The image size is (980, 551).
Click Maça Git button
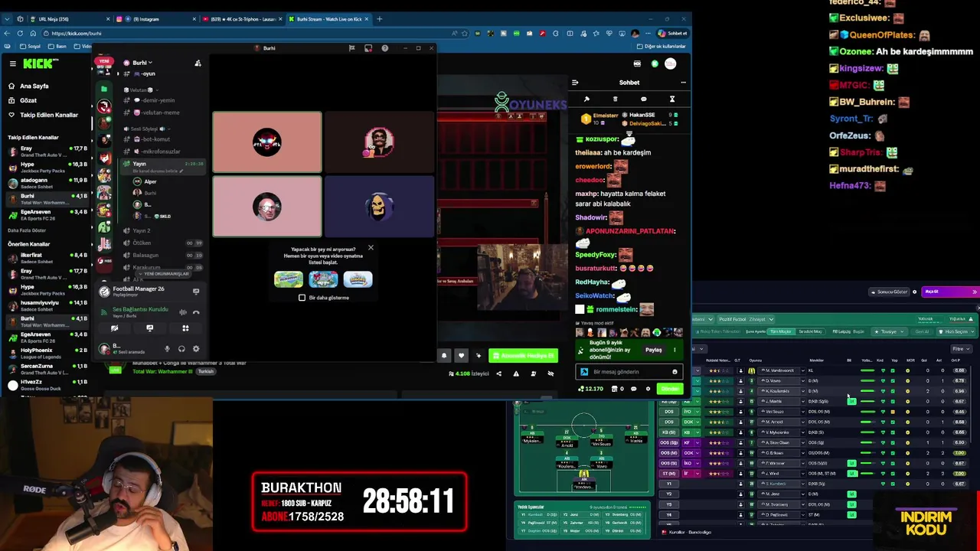[951, 292]
